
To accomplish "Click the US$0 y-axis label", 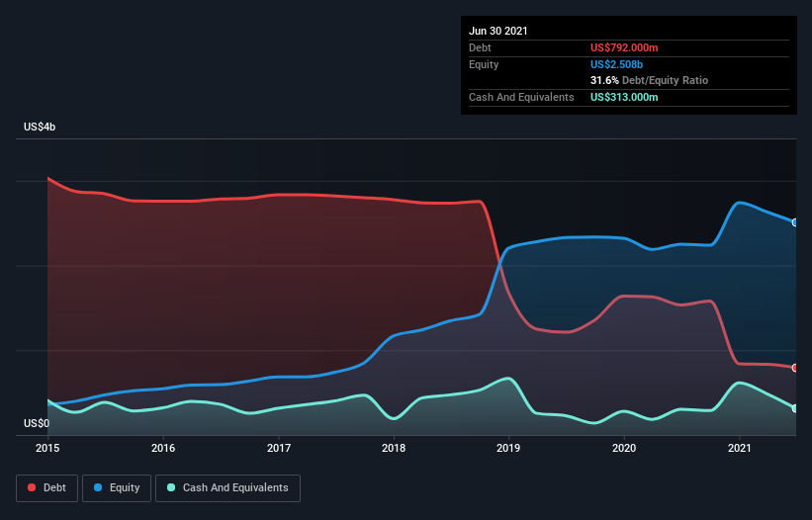I will [x=37, y=423].
